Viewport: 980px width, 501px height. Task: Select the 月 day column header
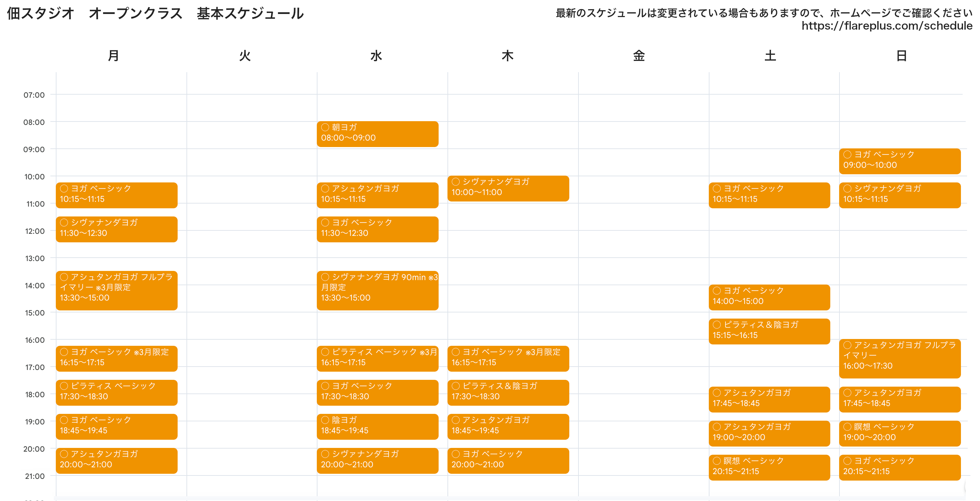pyautogui.click(x=113, y=56)
